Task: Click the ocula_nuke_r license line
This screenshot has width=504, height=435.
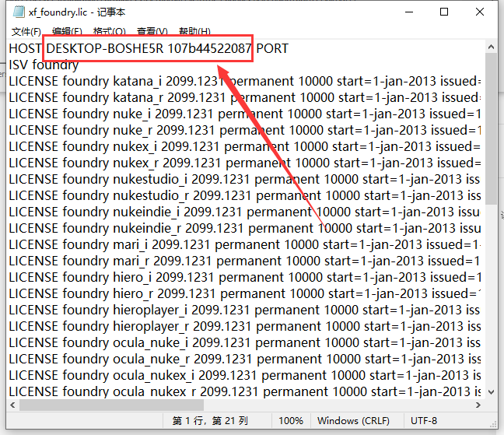Action: click(244, 359)
